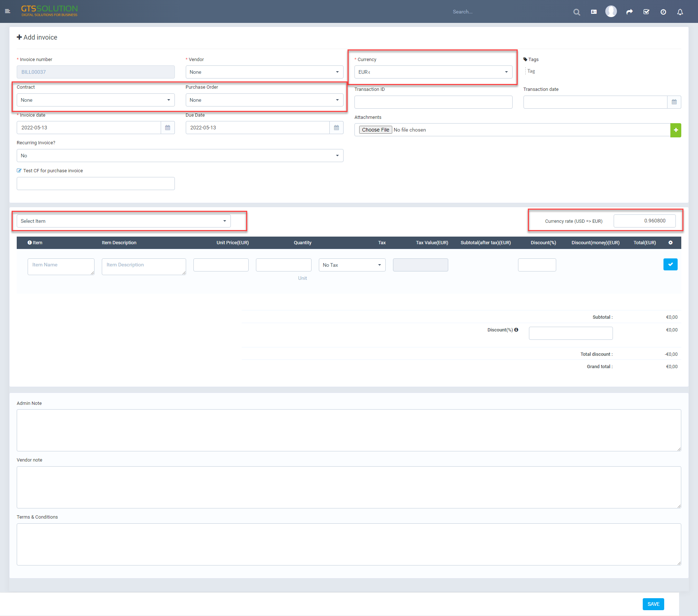
Task: Click the Transaction ID input field
Action: [433, 102]
